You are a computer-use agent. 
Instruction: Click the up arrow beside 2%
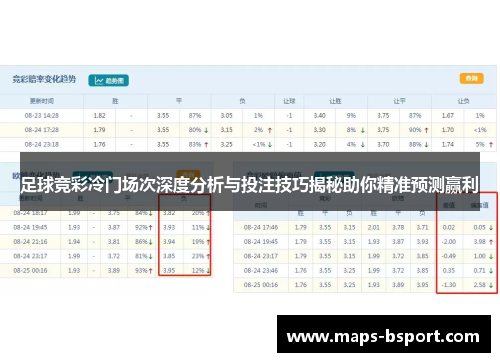coord(270,130)
